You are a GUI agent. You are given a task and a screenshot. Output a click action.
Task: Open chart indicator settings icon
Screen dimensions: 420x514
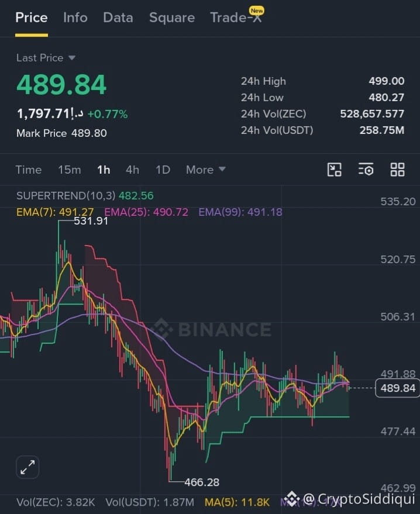366,170
